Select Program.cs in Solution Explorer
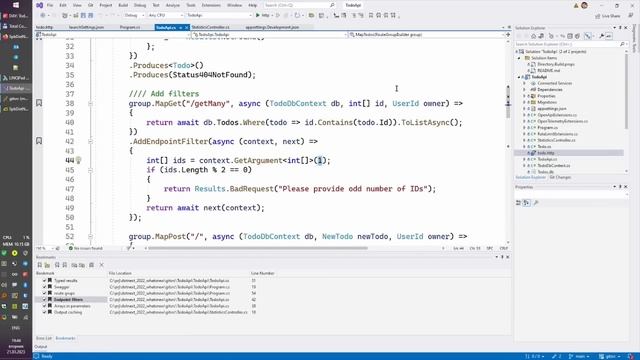The width and height of the screenshot is (640, 360). (547, 127)
